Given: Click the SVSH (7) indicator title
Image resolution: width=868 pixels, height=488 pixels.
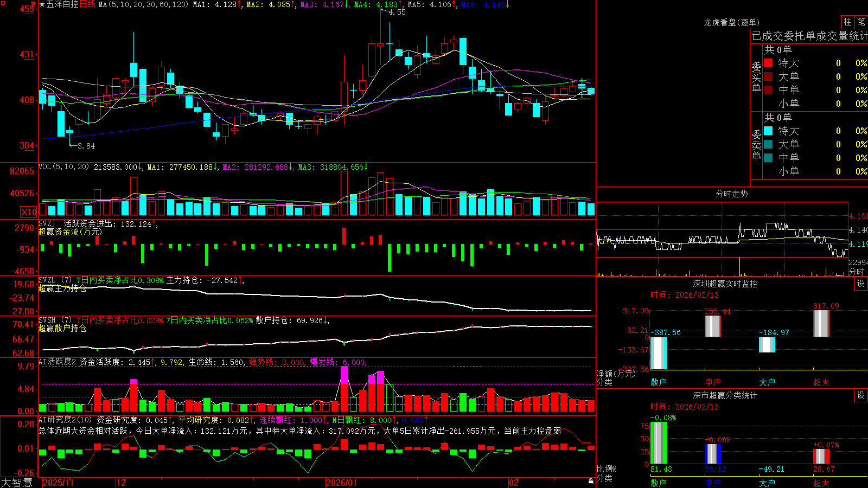Looking at the screenshot, I should point(55,320).
